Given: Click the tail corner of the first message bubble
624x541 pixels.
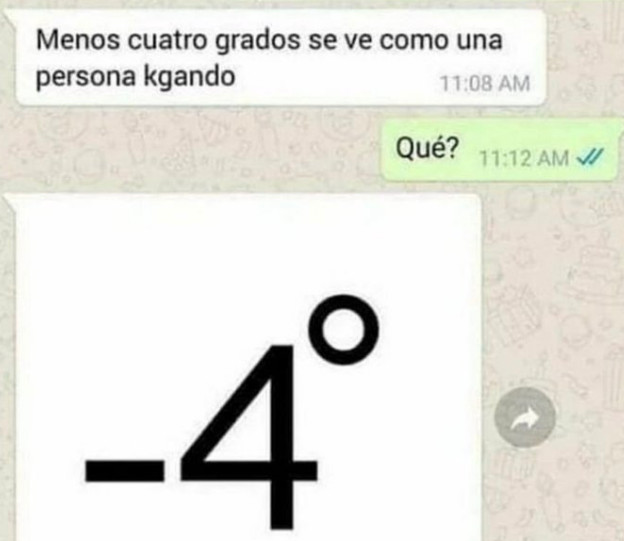Looking at the screenshot, I should [10, 16].
